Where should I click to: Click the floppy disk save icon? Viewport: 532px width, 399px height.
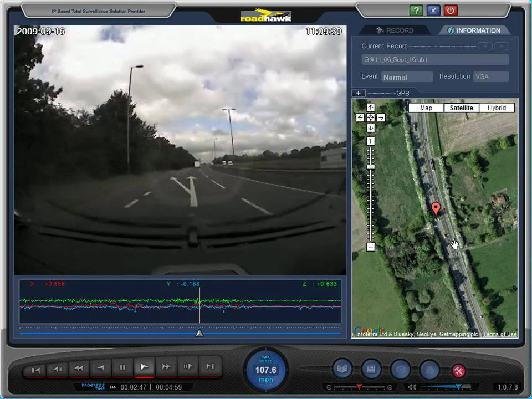pos(371,369)
